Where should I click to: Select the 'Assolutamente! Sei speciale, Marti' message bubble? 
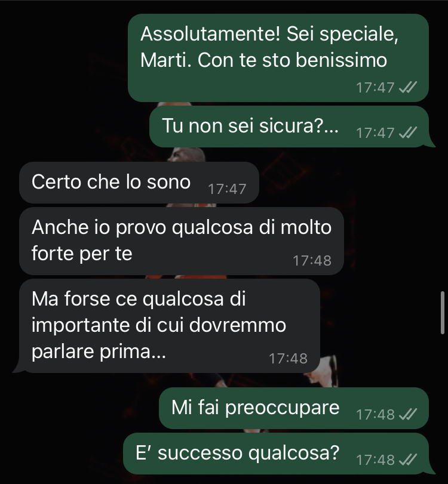tap(278, 58)
